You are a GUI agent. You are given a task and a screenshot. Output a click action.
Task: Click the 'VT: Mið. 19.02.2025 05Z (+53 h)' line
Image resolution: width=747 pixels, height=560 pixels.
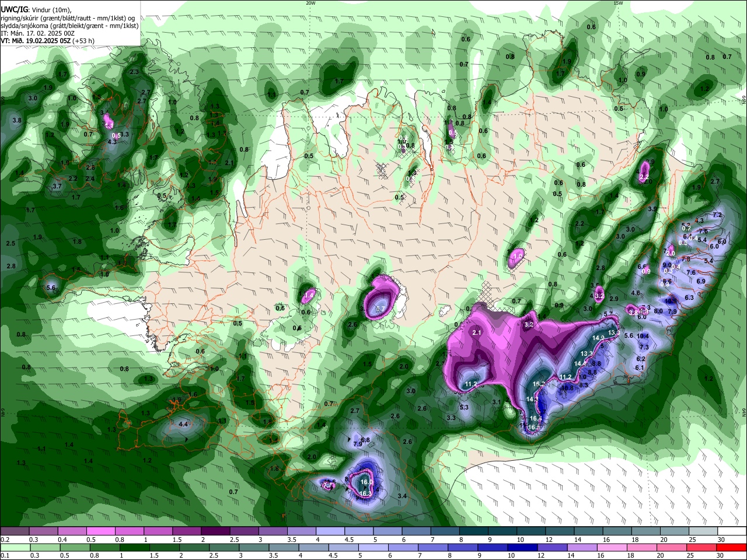[48, 41]
